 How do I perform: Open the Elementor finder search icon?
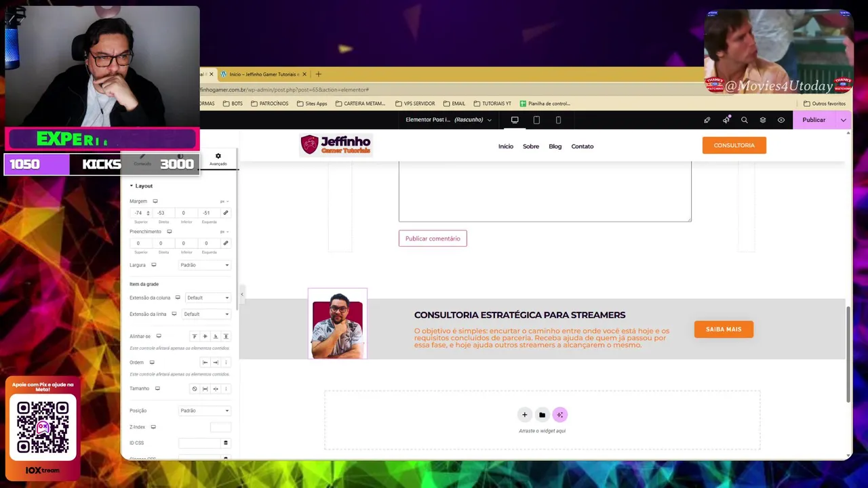(744, 120)
